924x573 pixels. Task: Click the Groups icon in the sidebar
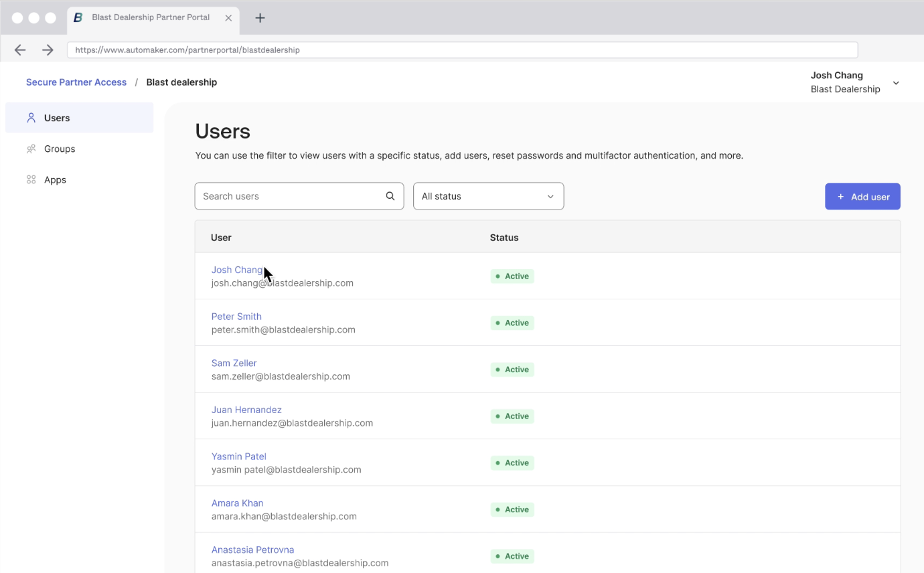coord(31,149)
